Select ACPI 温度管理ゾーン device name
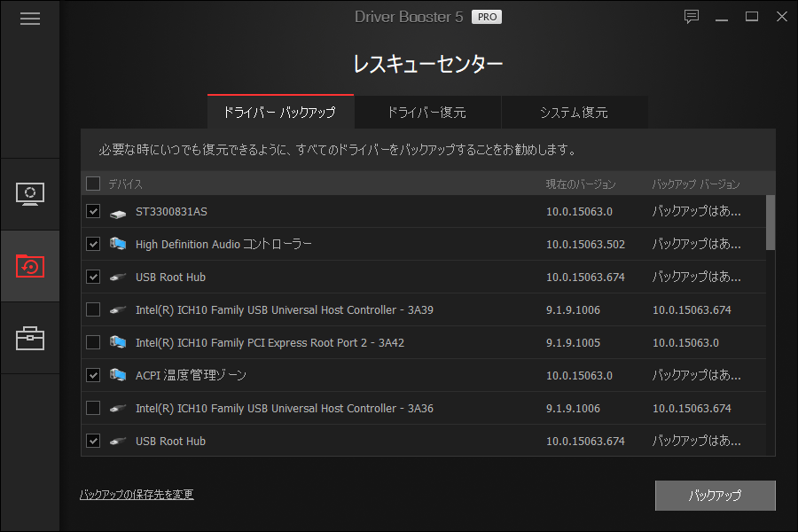The width and height of the screenshot is (798, 532). (x=191, y=375)
